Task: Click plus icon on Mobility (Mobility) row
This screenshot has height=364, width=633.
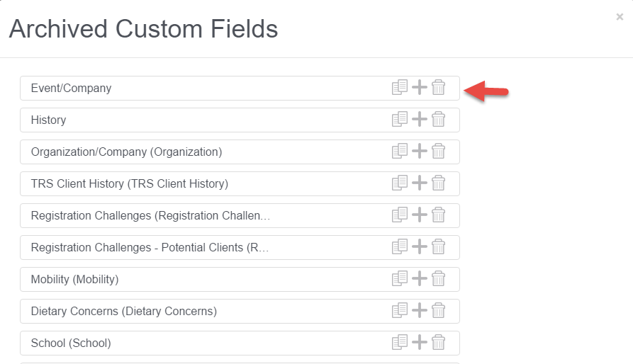Action: pos(420,279)
